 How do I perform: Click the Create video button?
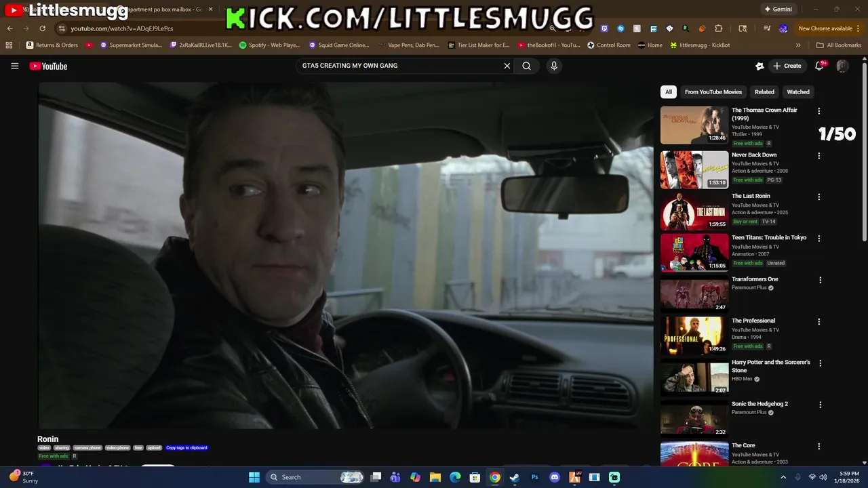[x=787, y=66]
